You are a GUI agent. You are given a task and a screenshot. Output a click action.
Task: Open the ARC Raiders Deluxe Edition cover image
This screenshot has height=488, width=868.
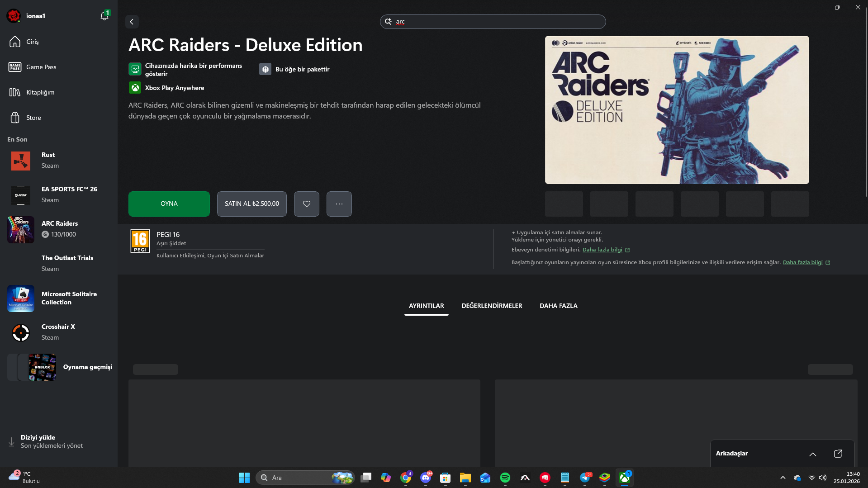(x=677, y=110)
